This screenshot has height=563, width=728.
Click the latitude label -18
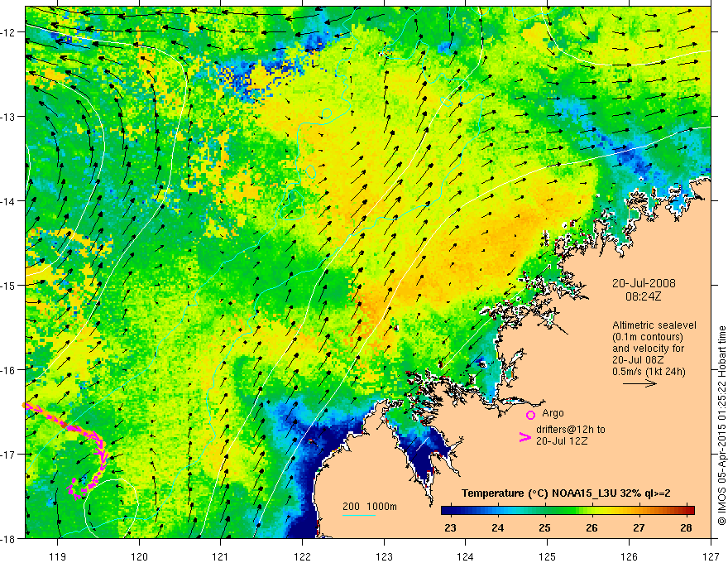click(8, 538)
